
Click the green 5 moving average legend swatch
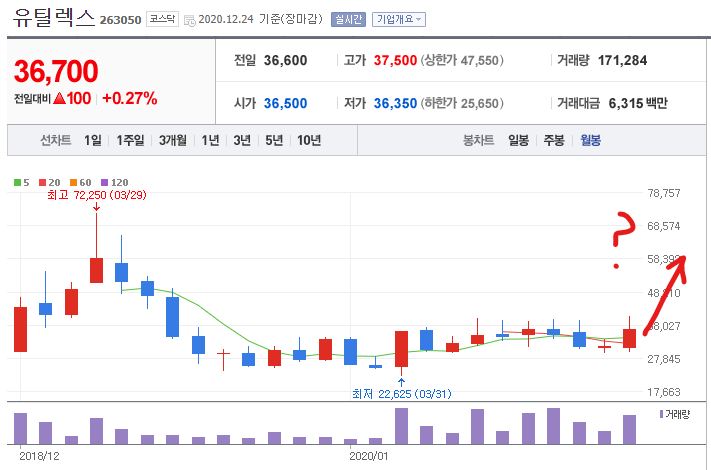pyautogui.click(x=17, y=182)
